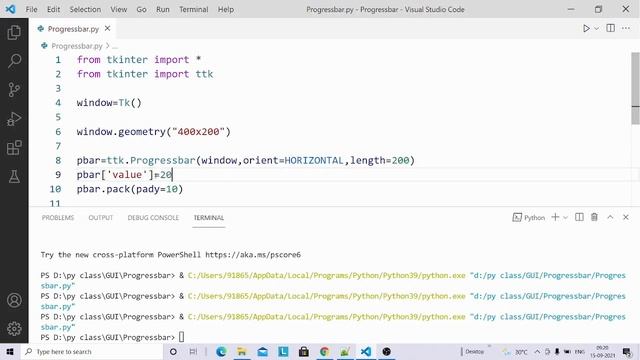Open the aka.ms/pscore6 link in terminal
The image size is (640, 360).
tap(253, 255)
